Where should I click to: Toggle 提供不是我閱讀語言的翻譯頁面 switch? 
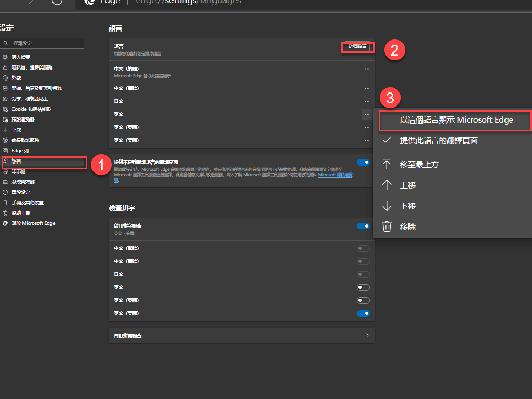363,163
